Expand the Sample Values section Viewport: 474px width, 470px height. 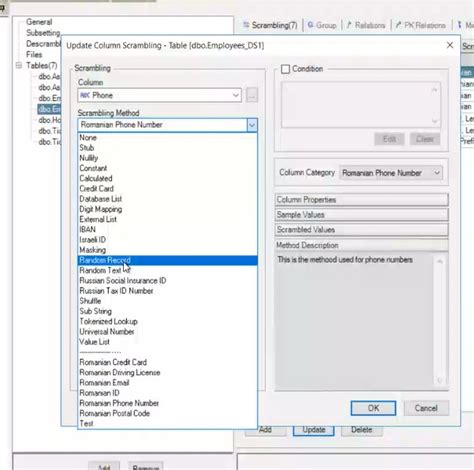[x=362, y=215]
